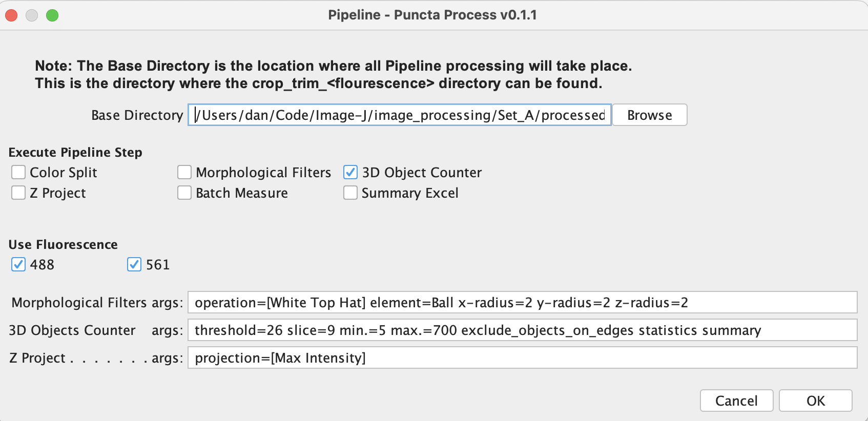This screenshot has height=421, width=868.
Task: Uncheck the 561 fluorescence option
Action: [134, 264]
